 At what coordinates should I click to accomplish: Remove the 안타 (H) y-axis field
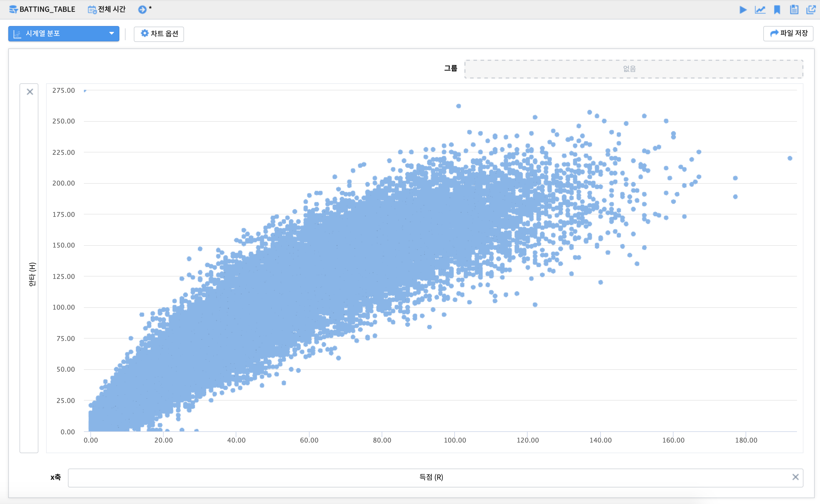click(30, 92)
